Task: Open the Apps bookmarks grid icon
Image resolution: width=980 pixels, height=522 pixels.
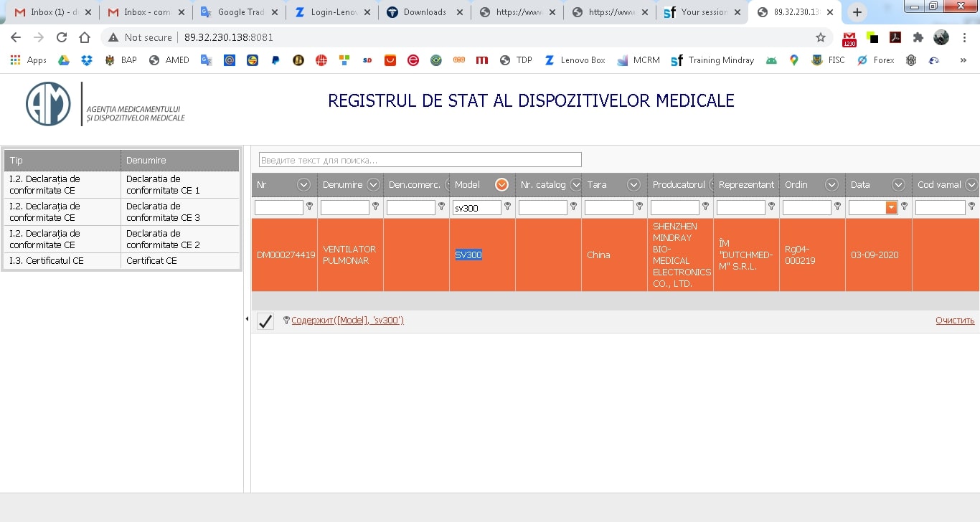Action: pyautogui.click(x=15, y=60)
